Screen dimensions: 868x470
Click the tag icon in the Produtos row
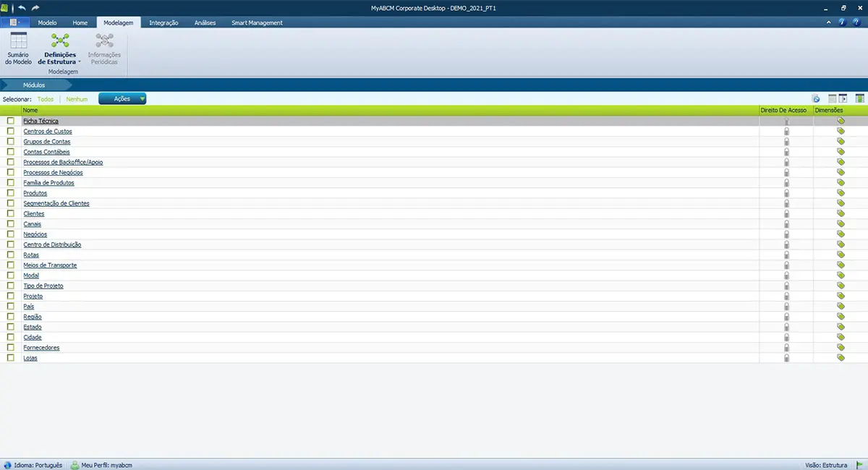(841, 193)
